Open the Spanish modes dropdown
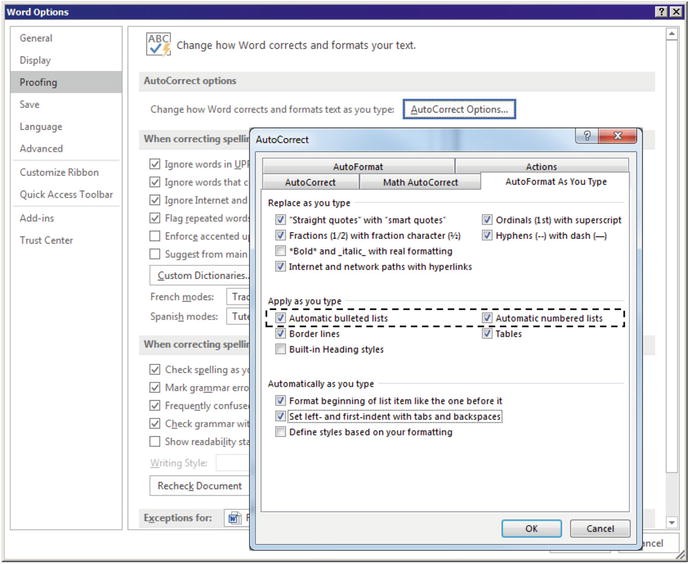690x564 pixels. (238, 316)
